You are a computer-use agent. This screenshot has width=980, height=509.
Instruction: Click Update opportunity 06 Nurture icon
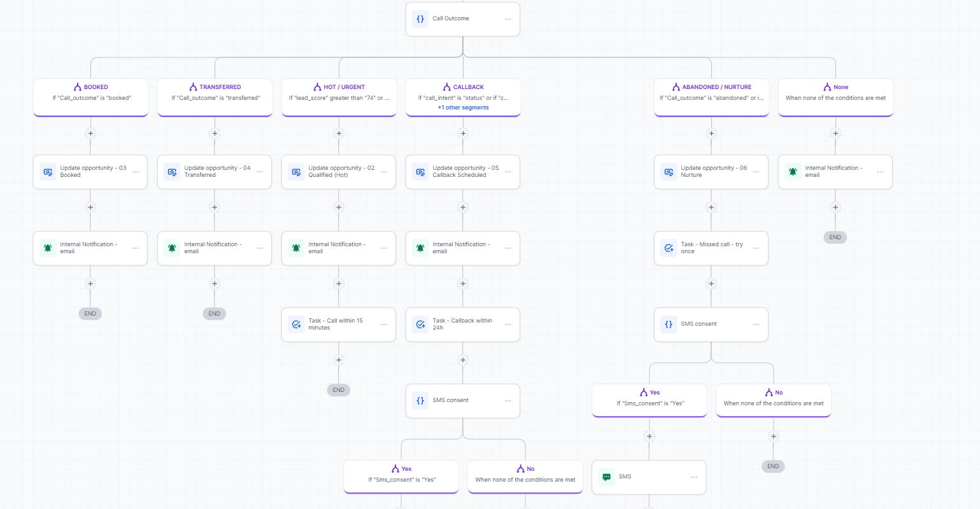point(669,172)
